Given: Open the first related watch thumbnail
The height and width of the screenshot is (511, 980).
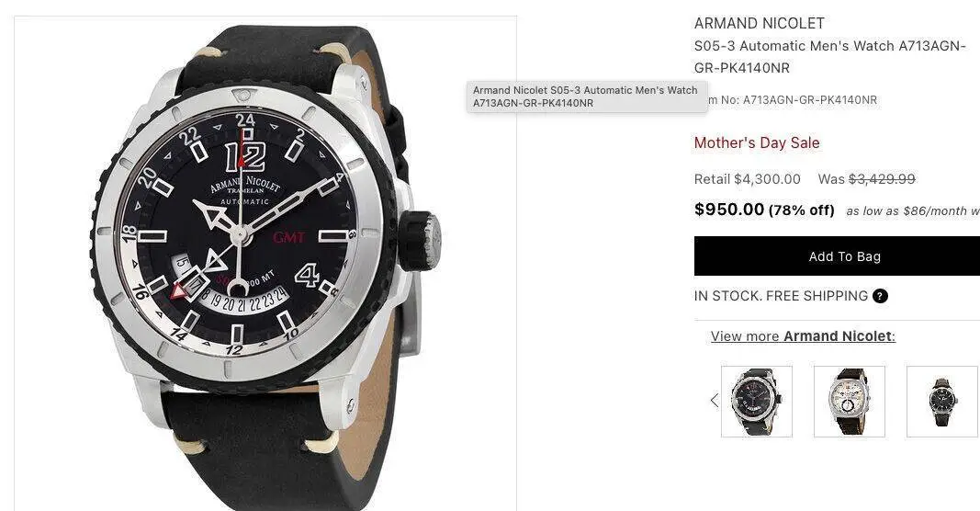Looking at the screenshot, I should pos(756,402).
